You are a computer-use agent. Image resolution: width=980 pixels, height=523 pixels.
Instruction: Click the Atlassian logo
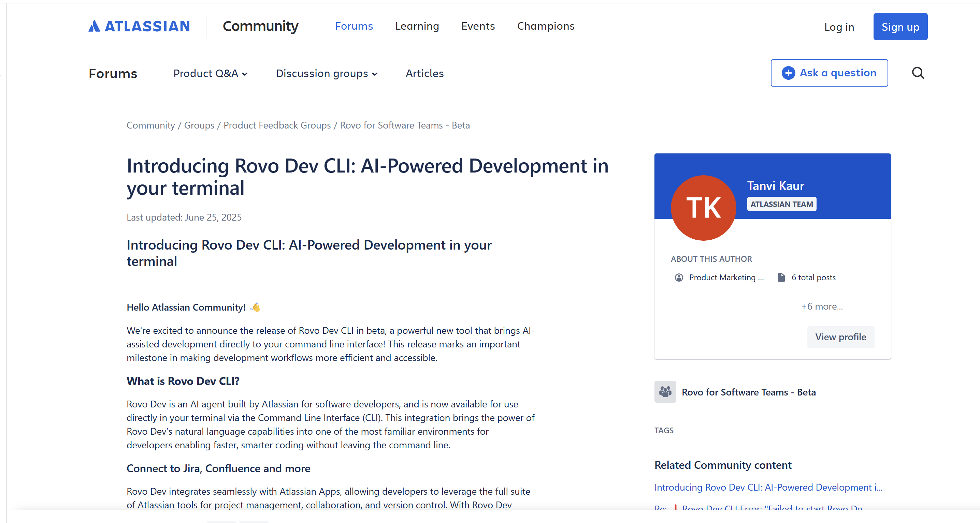click(x=139, y=26)
